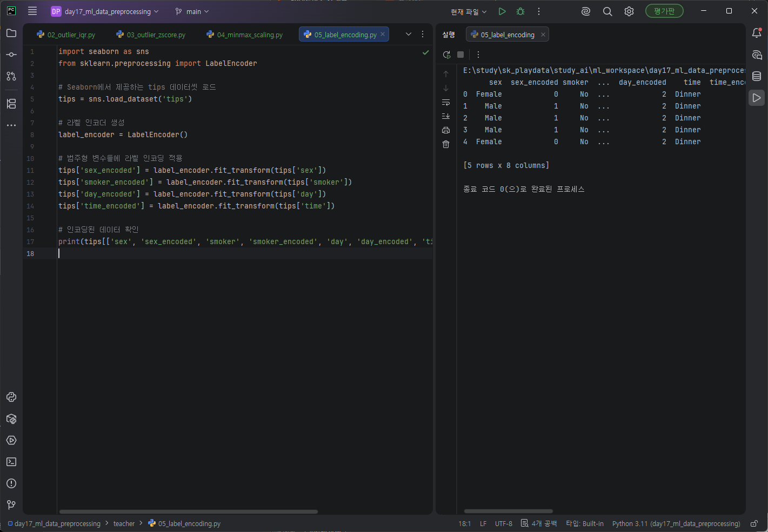Click the run output horizontal scrollbar

508,511
